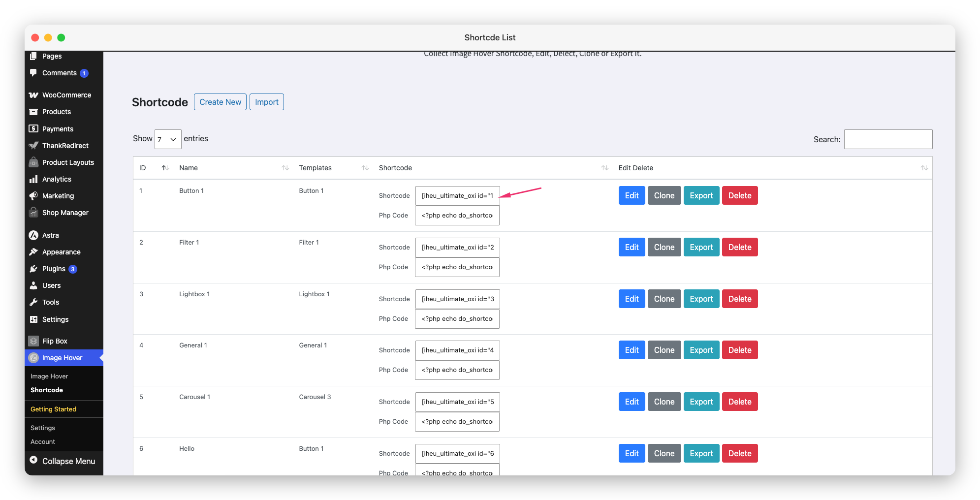This screenshot has height=500, width=980.
Task: Click the Products archive icon
Action: click(x=33, y=112)
